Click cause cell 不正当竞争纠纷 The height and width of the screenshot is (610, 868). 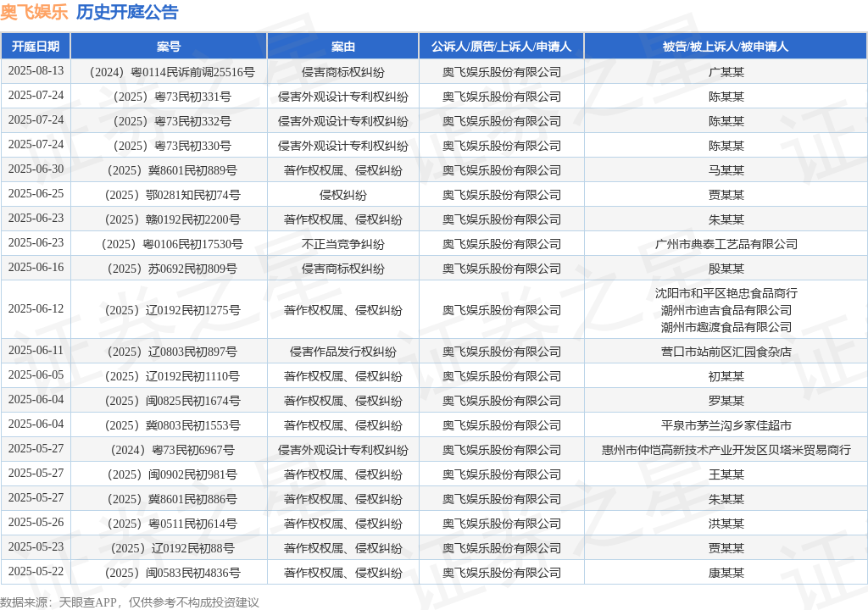(342, 244)
